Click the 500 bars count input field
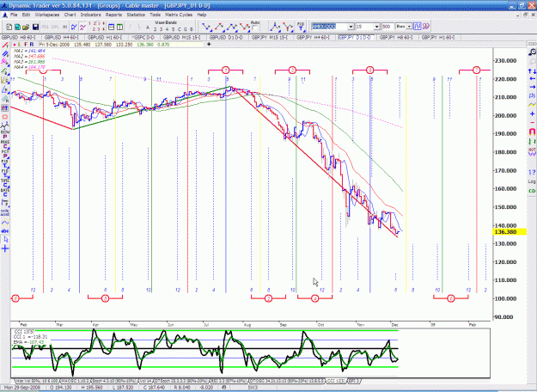 tap(387, 27)
